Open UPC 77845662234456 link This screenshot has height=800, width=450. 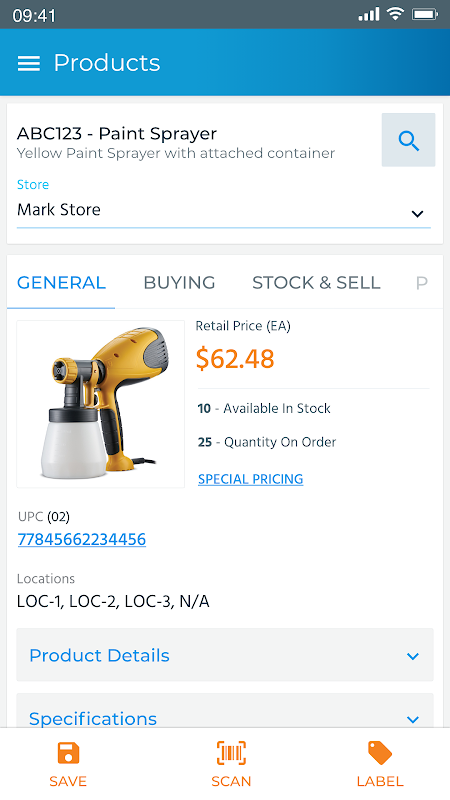[82, 539]
